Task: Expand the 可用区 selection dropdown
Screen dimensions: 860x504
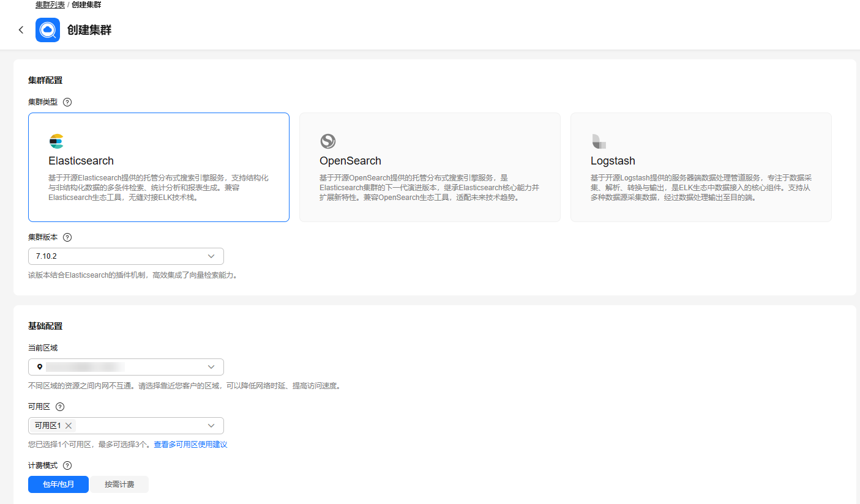Action: [126, 426]
